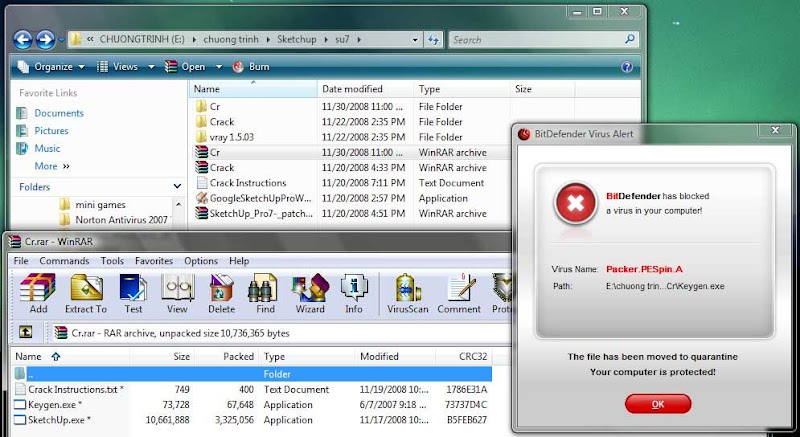800x437 pixels.
Task: Open the dropdown arrow next to Open
Action: tap(219, 67)
